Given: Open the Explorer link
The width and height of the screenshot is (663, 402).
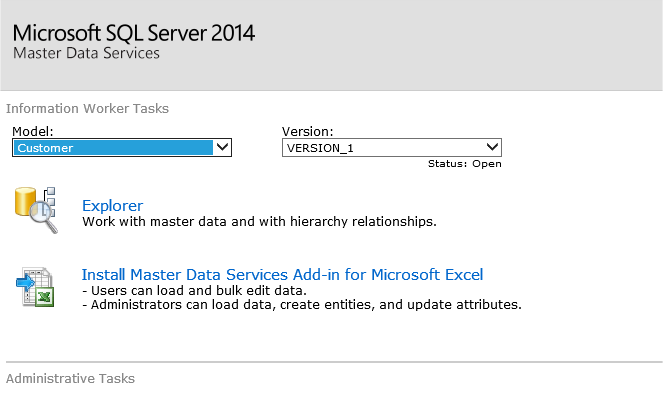Looking at the screenshot, I should pyautogui.click(x=112, y=206).
